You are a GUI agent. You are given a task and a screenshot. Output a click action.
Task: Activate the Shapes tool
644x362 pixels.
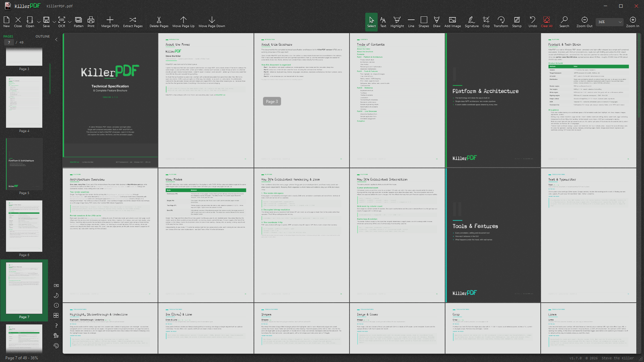click(424, 22)
